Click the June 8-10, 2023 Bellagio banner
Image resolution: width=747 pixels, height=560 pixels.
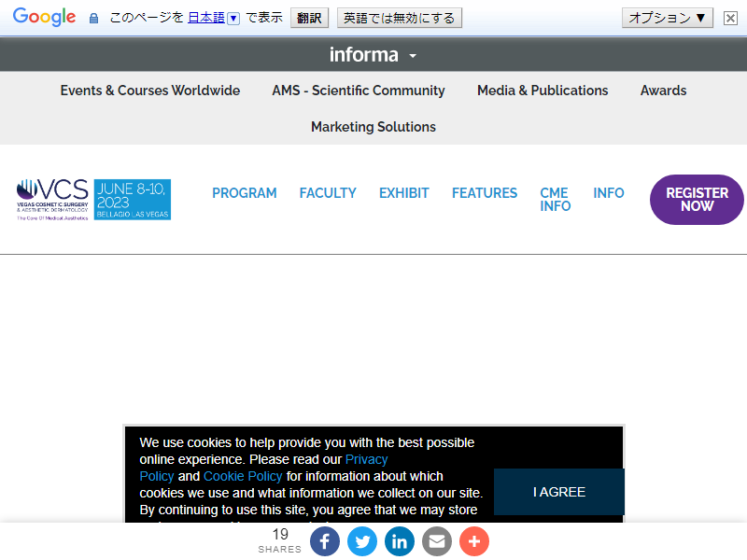coord(133,200)
